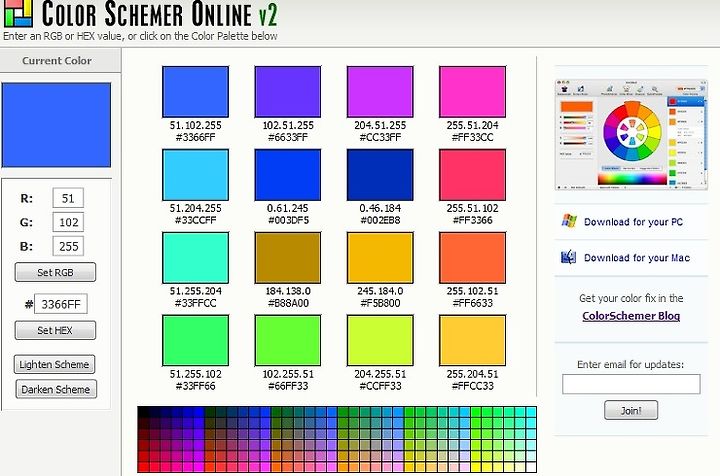Select the #CC33FF purple swatch
Viewport: 720px width, 476px height.
[380, 92]
